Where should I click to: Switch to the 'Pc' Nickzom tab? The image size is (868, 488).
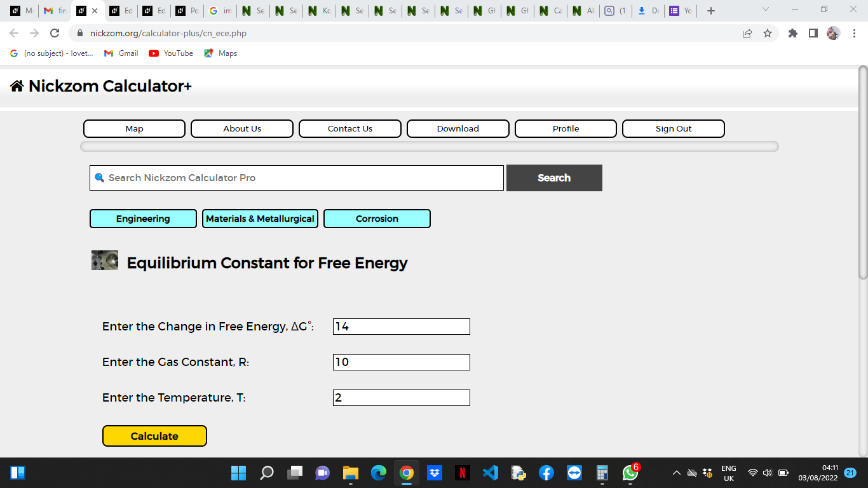(187, 11)
